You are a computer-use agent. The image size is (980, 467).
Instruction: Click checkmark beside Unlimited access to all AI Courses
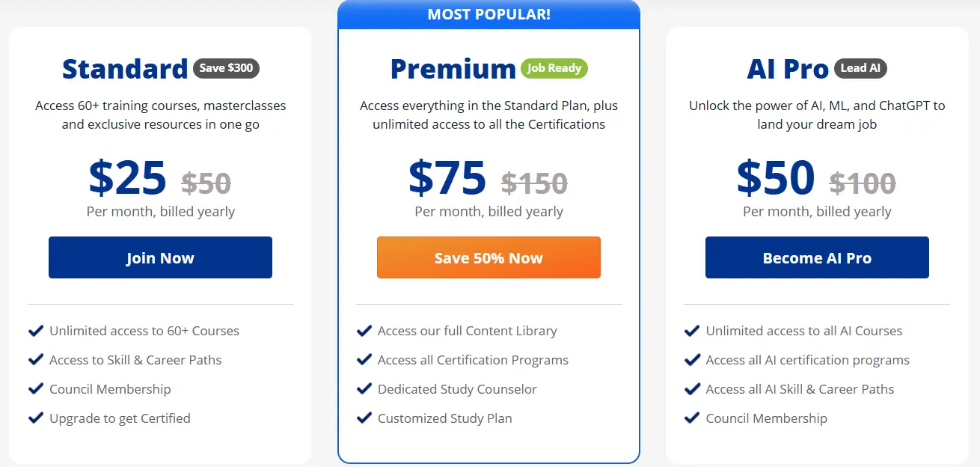coord(692,331)
